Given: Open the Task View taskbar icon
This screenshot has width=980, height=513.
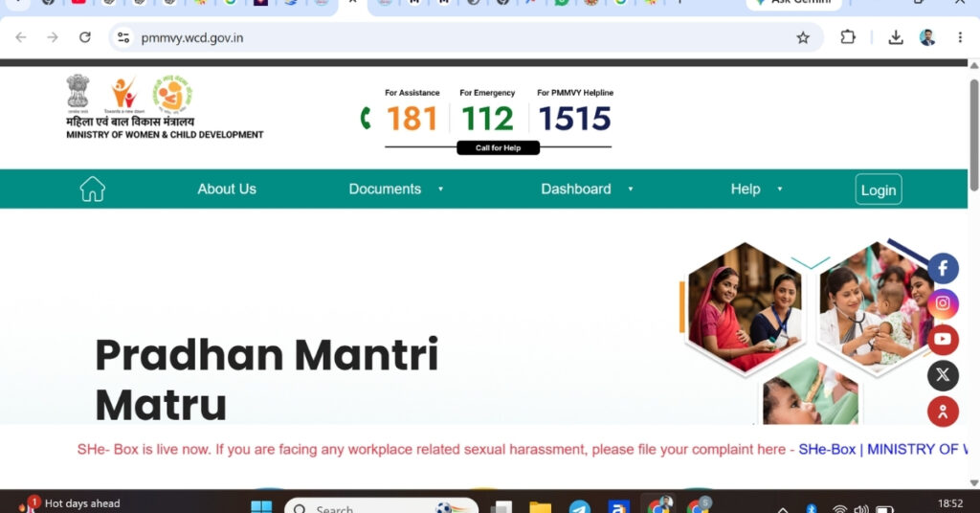Looking at the screenshot, I should (x=501, y=507).
